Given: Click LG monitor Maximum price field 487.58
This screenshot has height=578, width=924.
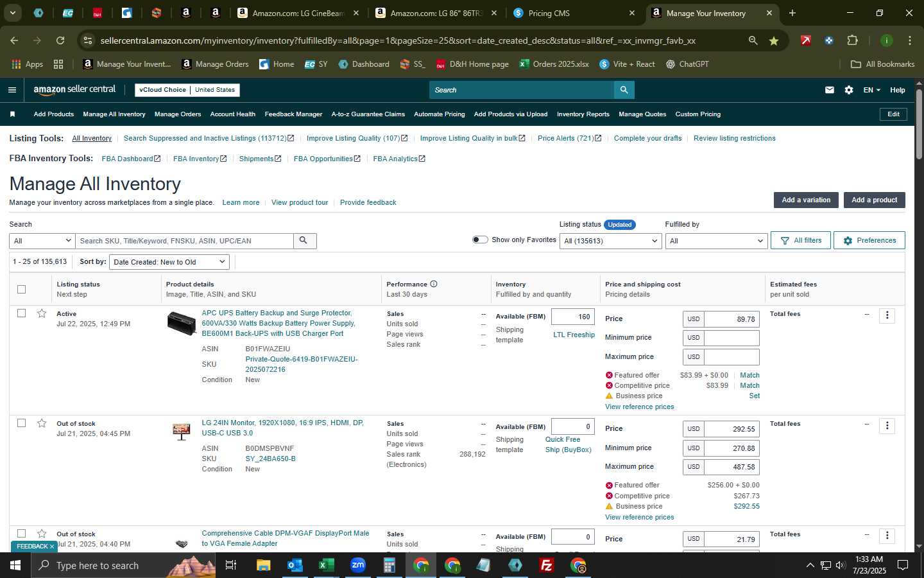Looking at the screenshot, I should [732, 467].
